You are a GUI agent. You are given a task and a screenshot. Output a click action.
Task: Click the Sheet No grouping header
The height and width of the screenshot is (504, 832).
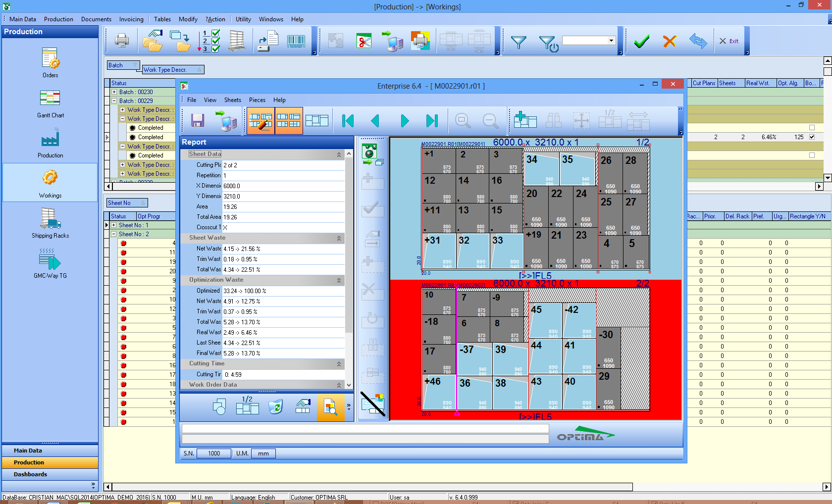(127, 203)
